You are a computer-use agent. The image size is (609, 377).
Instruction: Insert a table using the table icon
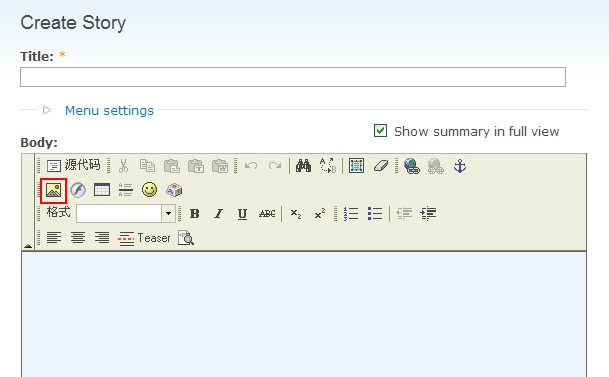click(x=102, y=190)
